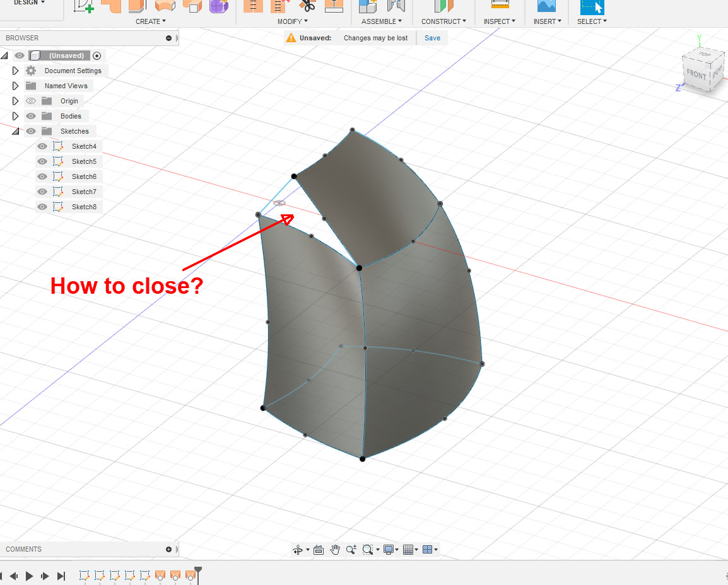Open the INSPECT menu
Screen dimensions: 728x585
click(x=498, y=21)
